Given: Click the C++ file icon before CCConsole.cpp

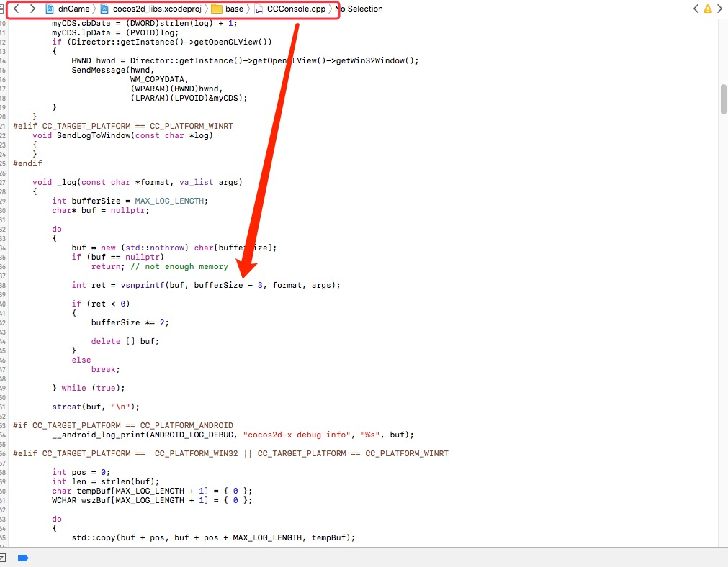Looking at the screenshot, I should [x=258, y=9].
